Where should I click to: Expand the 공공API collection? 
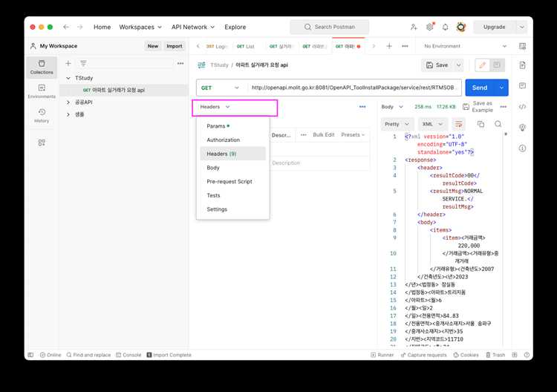68,102
